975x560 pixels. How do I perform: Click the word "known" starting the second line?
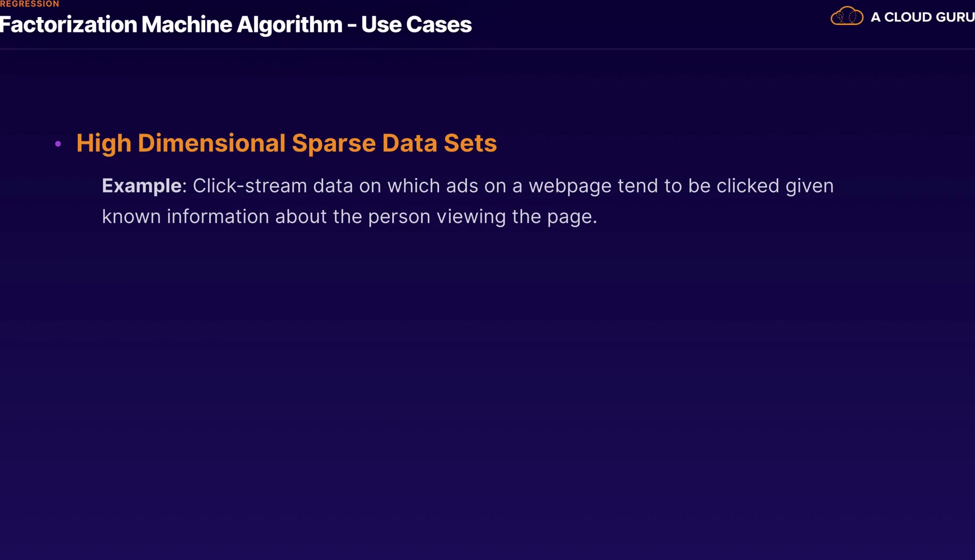(x=131, y=217)
